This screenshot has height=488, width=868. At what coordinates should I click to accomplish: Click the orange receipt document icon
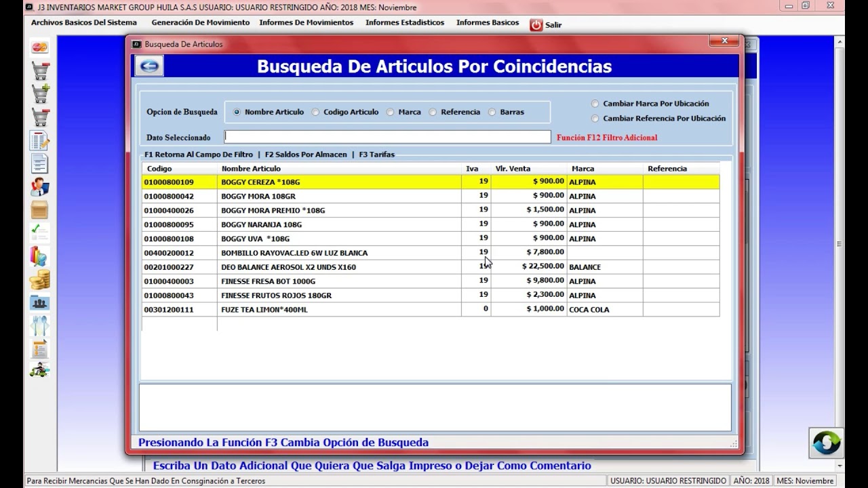(x=39, y=348)
